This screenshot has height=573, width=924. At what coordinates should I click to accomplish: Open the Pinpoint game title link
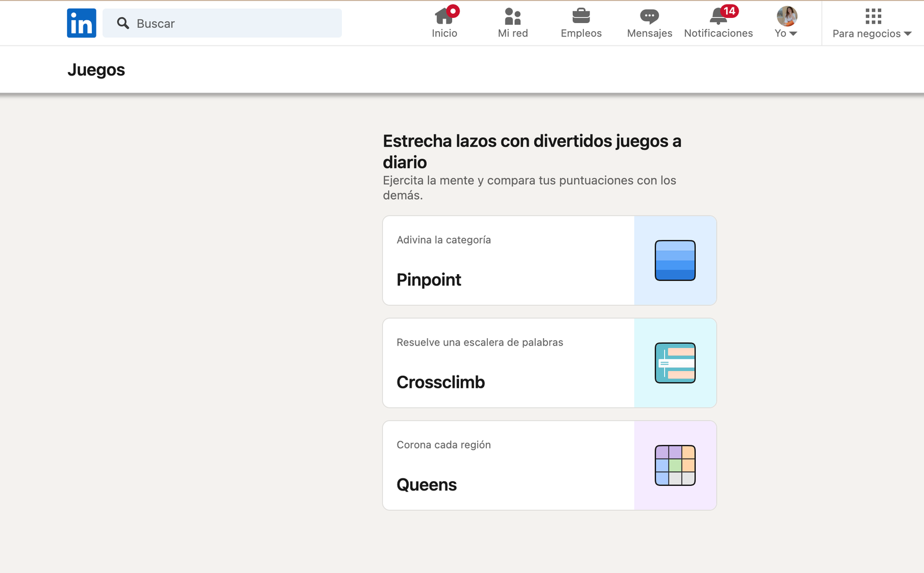tap(429, 280)
